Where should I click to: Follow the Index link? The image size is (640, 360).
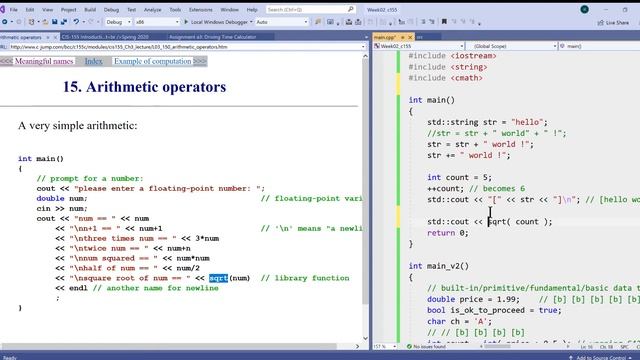[x=93, y=61]
